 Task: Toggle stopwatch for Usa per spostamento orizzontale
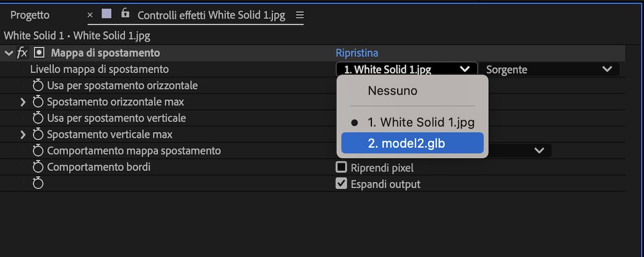point(38,85)
